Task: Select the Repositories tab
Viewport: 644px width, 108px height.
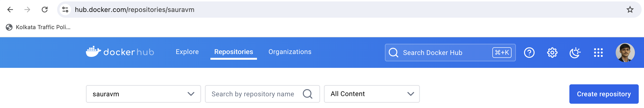Action: pyautogui.click(x=233, y=52)
